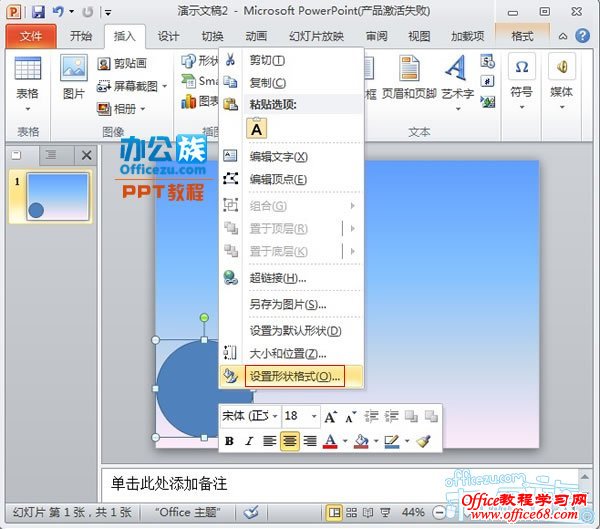Click the 文件 file button
Viewport: 600px width, 529px height.
[31, 36]
